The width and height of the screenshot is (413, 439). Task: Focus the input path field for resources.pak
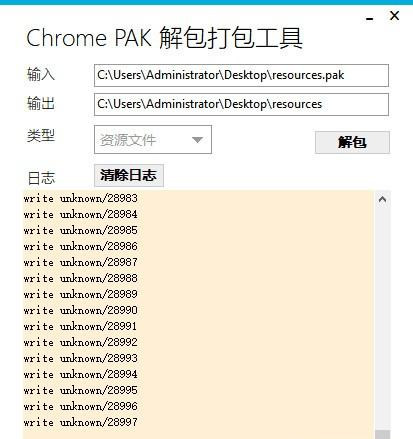point(241,75)
